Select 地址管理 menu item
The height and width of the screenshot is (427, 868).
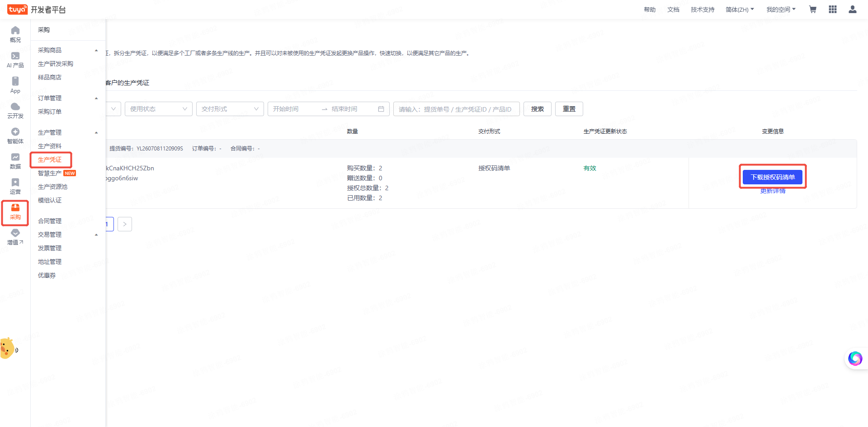click(x=50, y=262)
